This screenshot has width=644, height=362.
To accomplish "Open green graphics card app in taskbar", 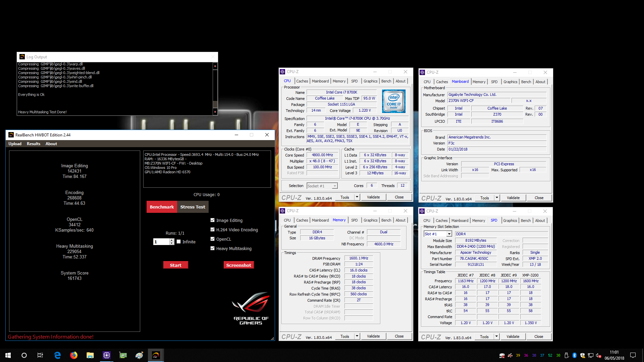I will 123,355.
